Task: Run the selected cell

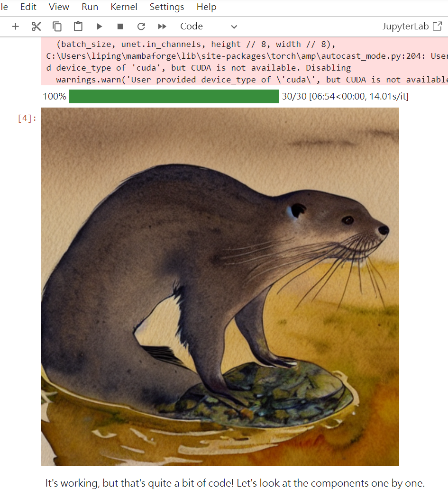Action: 99,27
